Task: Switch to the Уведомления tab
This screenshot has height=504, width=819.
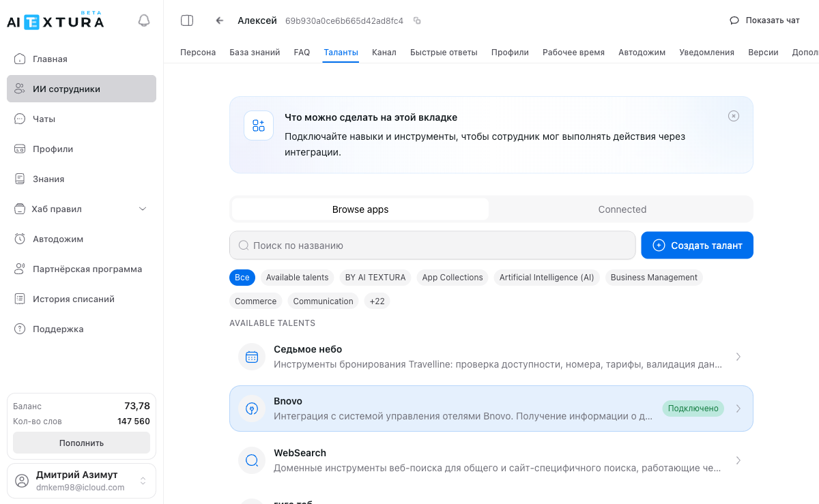Action: 706,52
